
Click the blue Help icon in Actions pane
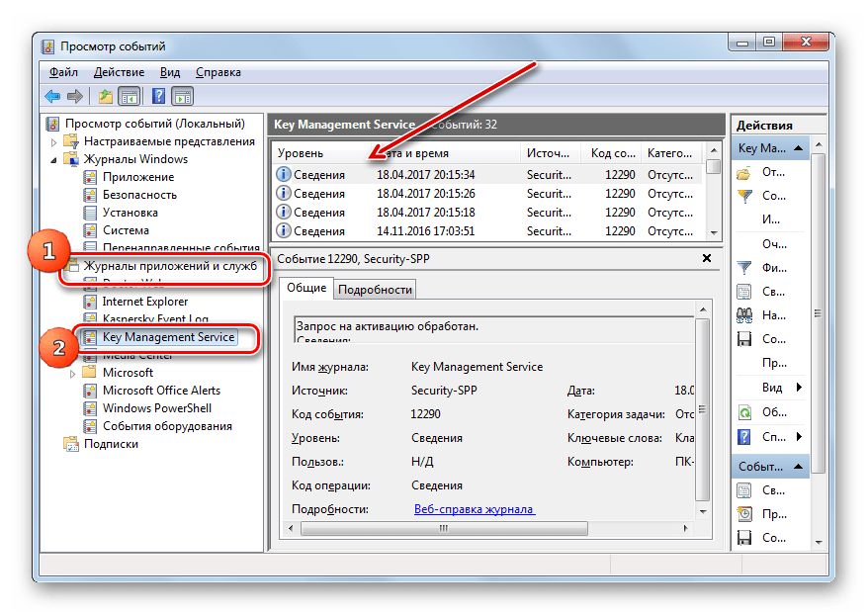click(x=744, y=437)
